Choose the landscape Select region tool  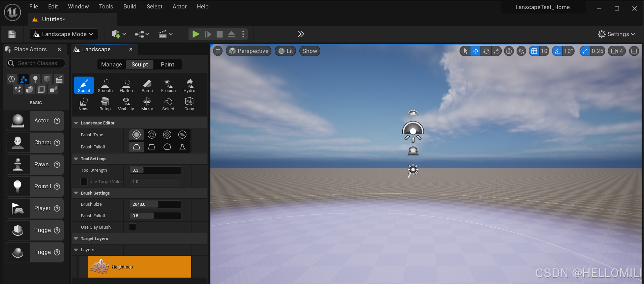168,104
